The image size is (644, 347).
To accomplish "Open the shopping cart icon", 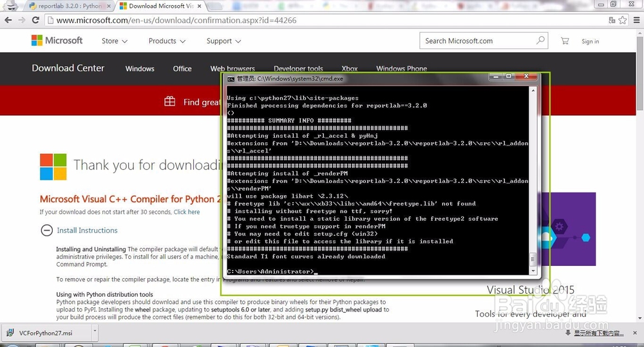I will pos(565,41).
